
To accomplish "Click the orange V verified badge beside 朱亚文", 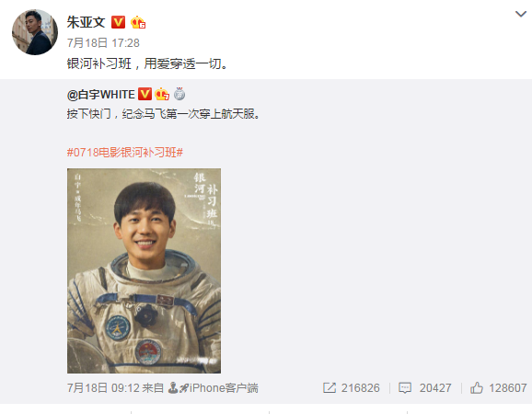I will tap(118, 22).
